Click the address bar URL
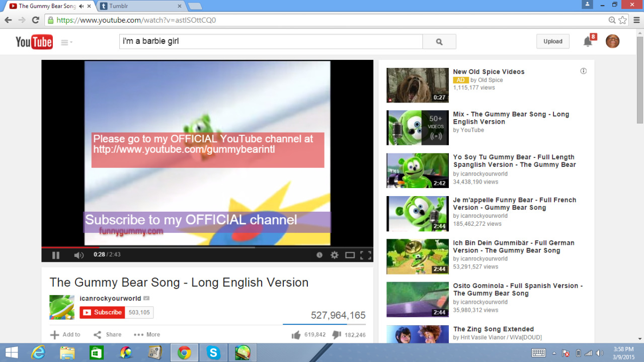Screen dimensions: 644x362 point(136,20)
